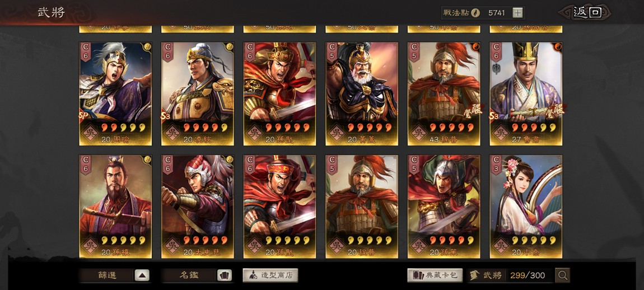This screenshot has width=644, height=290.
Task: Select the 小喬 general card
Action: click(526, 207)
